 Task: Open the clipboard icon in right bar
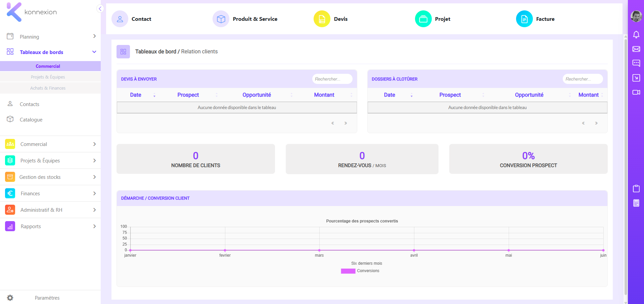point(636,189)
